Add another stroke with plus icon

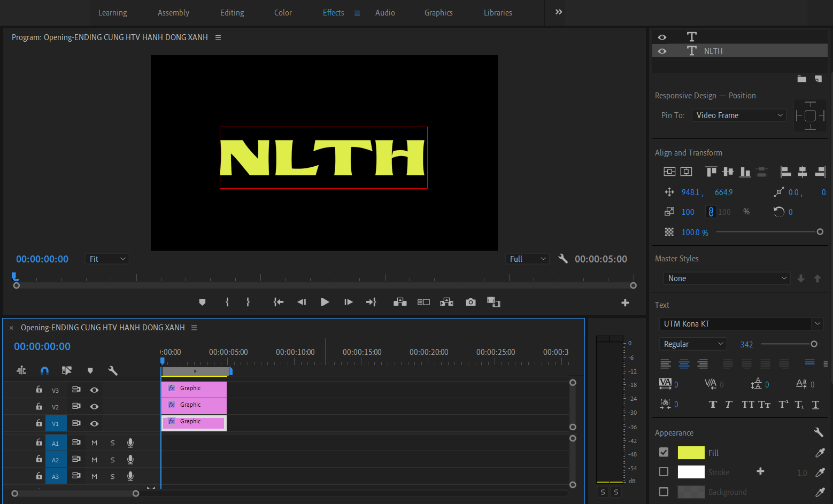pos(760,471)
